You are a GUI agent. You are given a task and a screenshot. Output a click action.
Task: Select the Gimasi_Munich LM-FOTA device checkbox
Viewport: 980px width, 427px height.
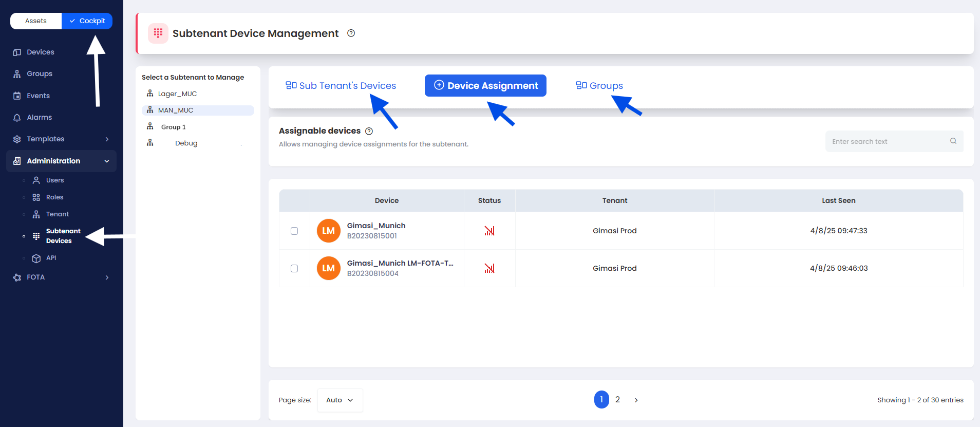click(294, 268)
